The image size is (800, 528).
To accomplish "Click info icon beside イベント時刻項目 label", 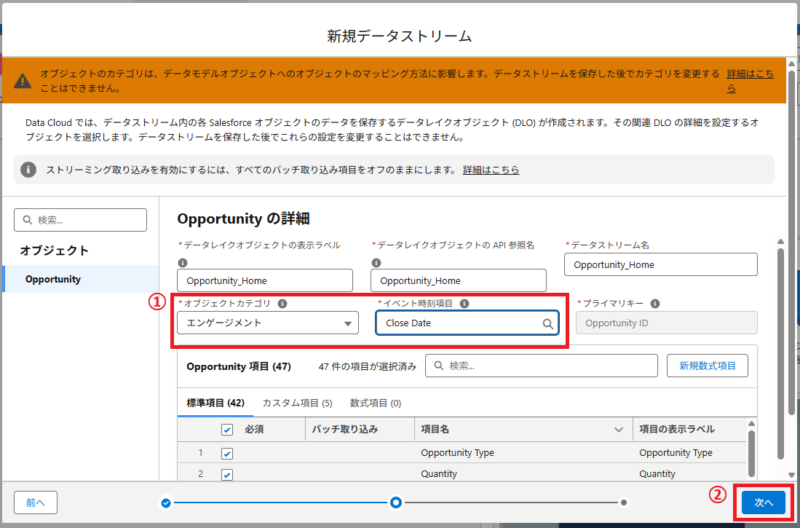I will tap(464, 303).
